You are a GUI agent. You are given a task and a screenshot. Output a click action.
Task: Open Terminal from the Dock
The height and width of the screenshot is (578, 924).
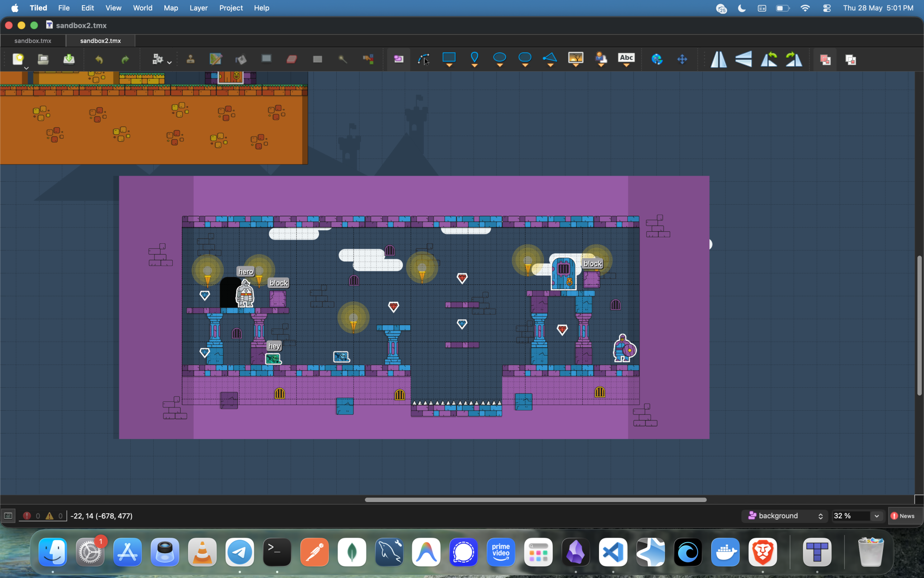click(x=277, y=553)
